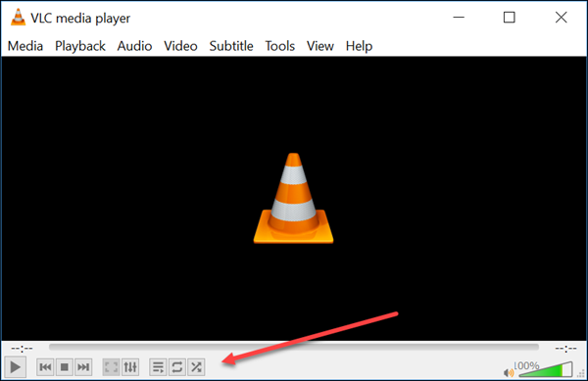Stop playback with the square button
The width and height of the screenshot is (588, 381).
pos(64,367)
